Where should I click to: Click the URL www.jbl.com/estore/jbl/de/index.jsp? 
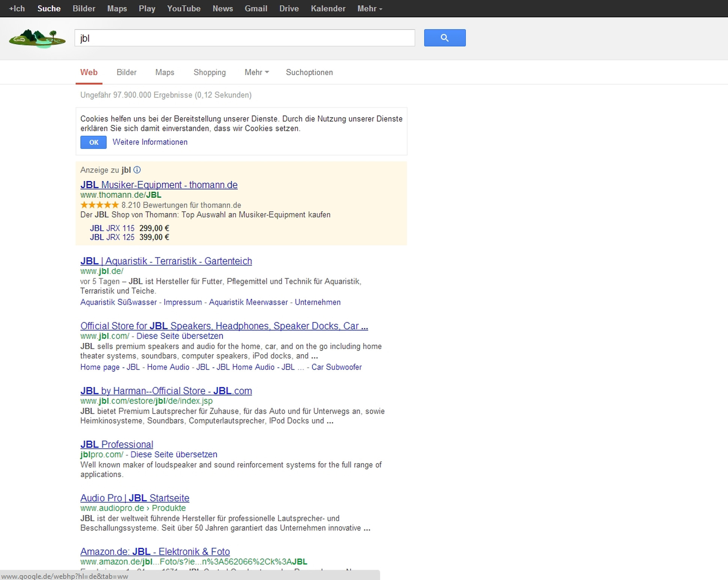(146, 401)
